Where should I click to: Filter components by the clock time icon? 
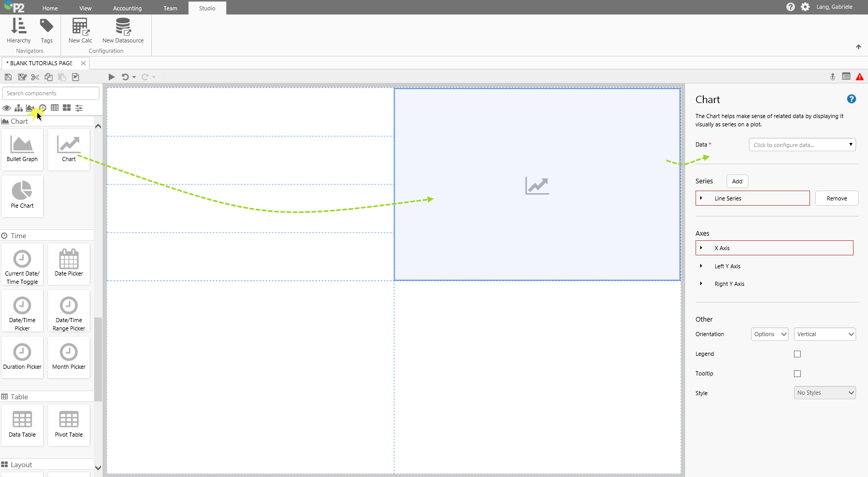pyautogui.click(x=42, y=108)
